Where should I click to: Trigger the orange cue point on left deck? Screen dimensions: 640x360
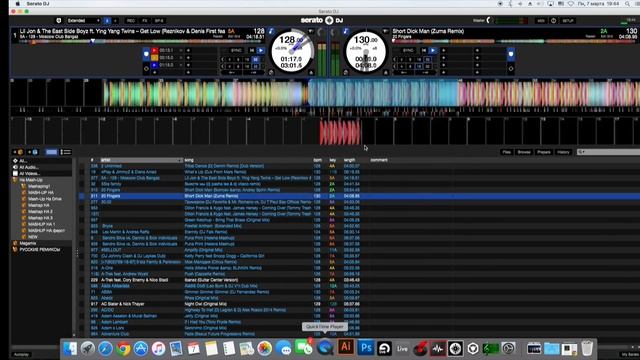155,58
